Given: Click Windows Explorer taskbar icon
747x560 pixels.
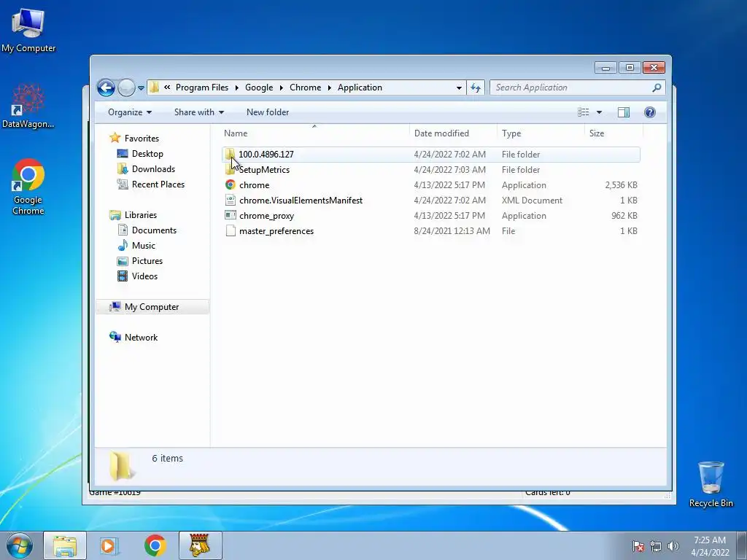Looking at the screenshot, I should pyautogui.click(x=65, y=545).
